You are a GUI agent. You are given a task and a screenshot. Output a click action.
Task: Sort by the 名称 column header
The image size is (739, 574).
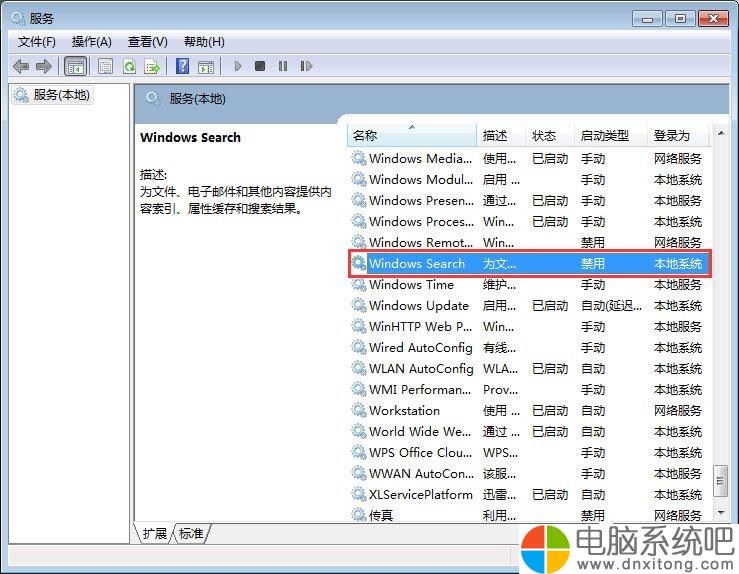point(412,136)
